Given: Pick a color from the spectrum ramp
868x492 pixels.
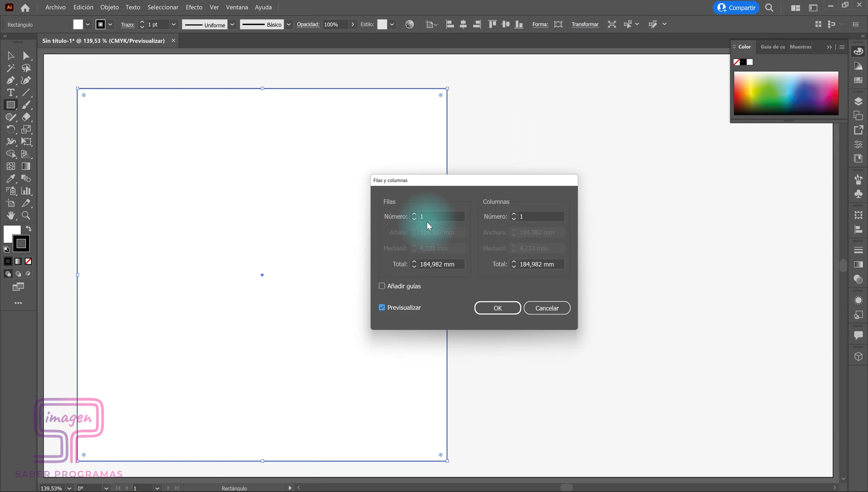Looking at the screenshot, I should (x=786, y=93).
